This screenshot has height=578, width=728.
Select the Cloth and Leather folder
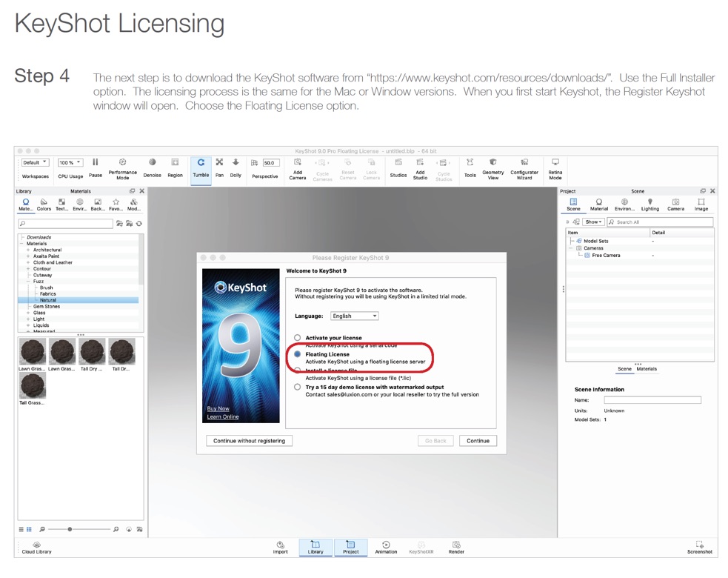point(53,262)
